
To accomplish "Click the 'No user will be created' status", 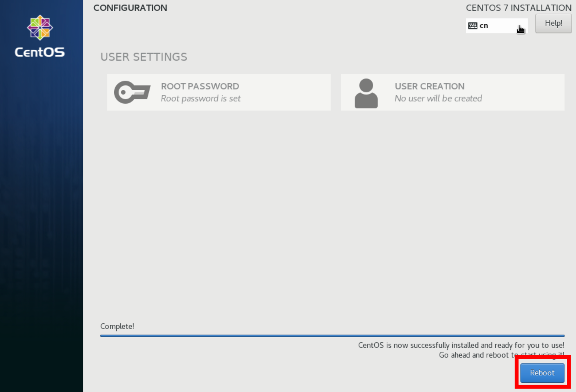I will pyautogui.click(x=438, y=99).
